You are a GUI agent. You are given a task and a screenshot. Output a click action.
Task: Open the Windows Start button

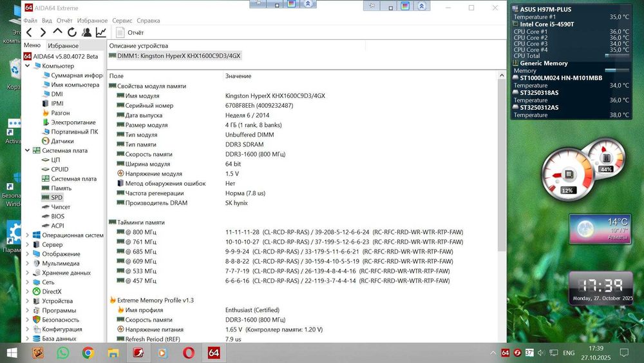tap(12, 353)
